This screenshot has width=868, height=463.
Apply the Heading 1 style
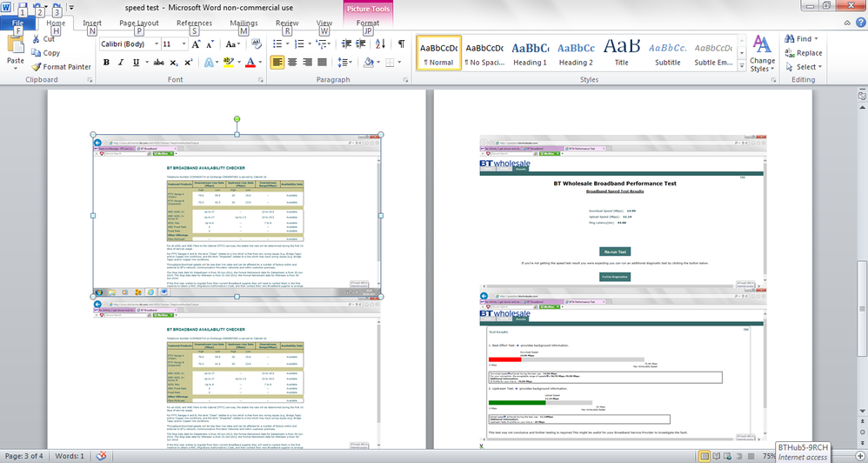[530, 54]
